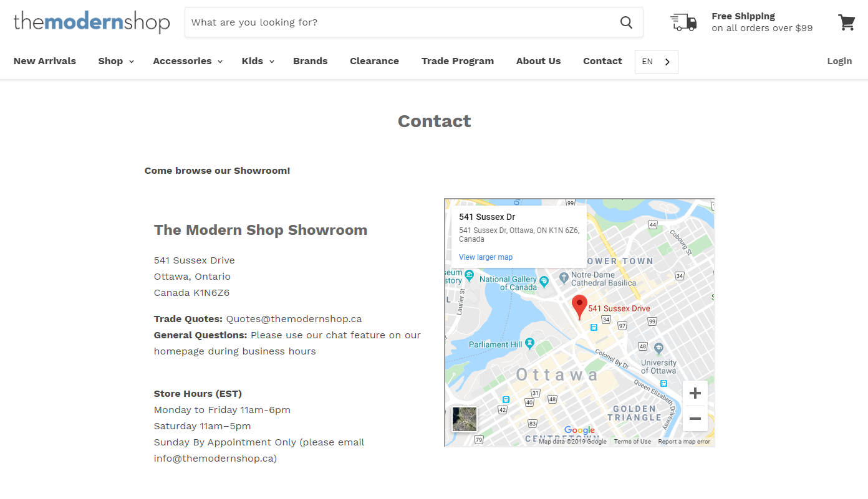Click the red 541 Sussex Drive map pin
The image size is (868, 499).
pos(579,307)
